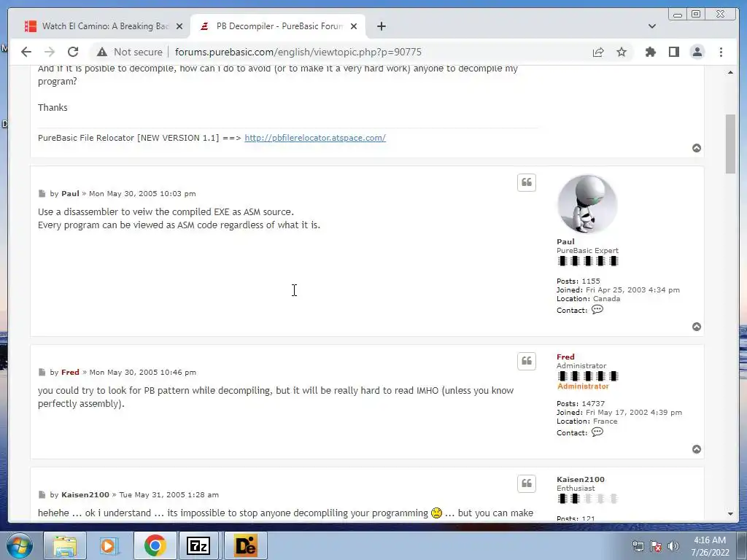
Task: Open the post icon beside Paul's byline
Action: [42, 193]
